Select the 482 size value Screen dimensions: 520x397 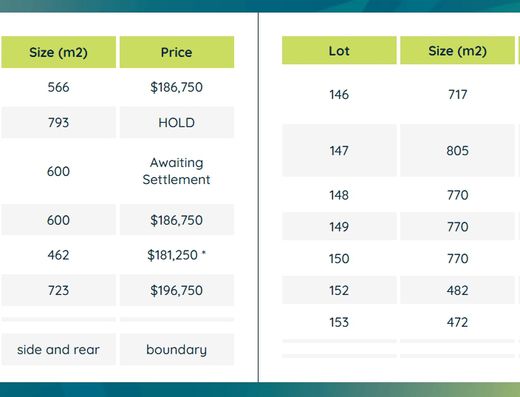[x=457, y=290]
